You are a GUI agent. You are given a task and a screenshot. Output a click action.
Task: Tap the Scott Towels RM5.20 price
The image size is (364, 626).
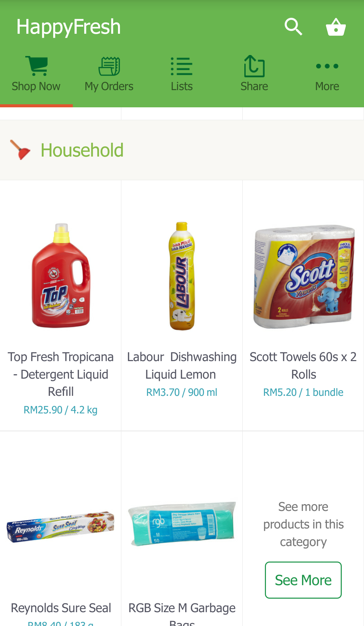coord(303,392)
